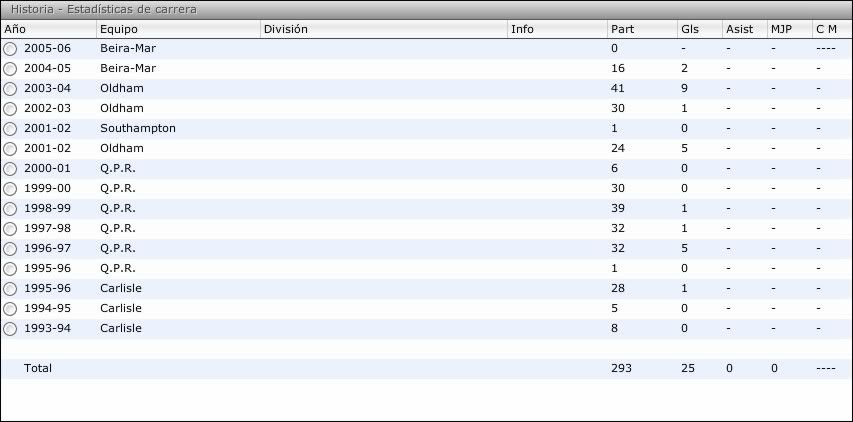This screenshot has height=422, width=853.
Task: Click the Historia - Estadísticas de carrera title
Action: point(104,10)
